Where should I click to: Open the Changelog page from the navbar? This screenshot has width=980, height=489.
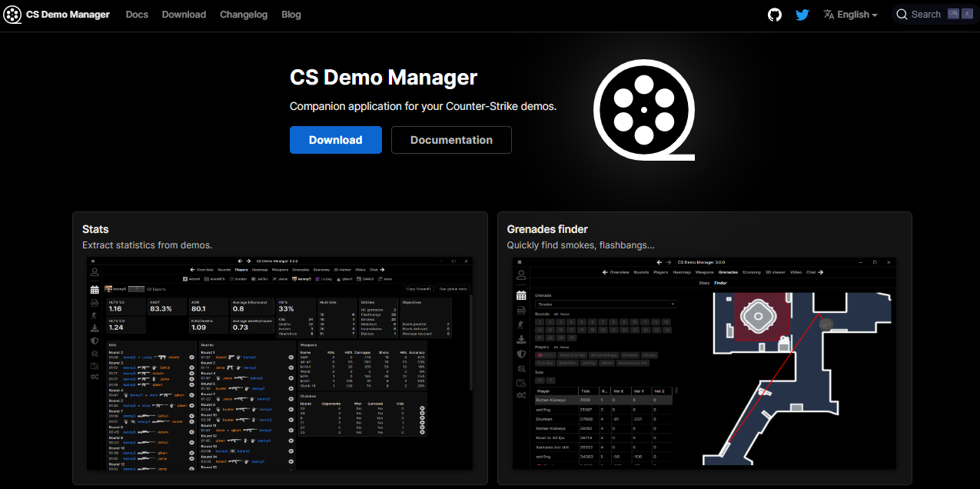[244, 14]
